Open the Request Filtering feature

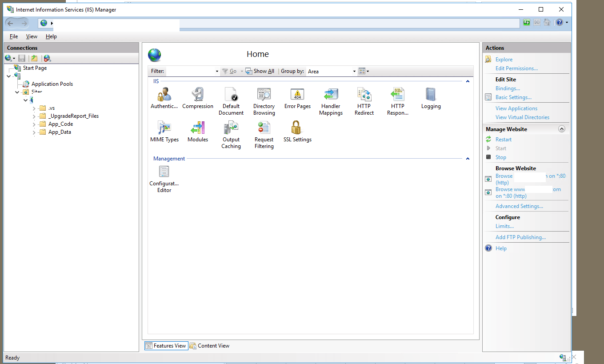coord(264,135)
